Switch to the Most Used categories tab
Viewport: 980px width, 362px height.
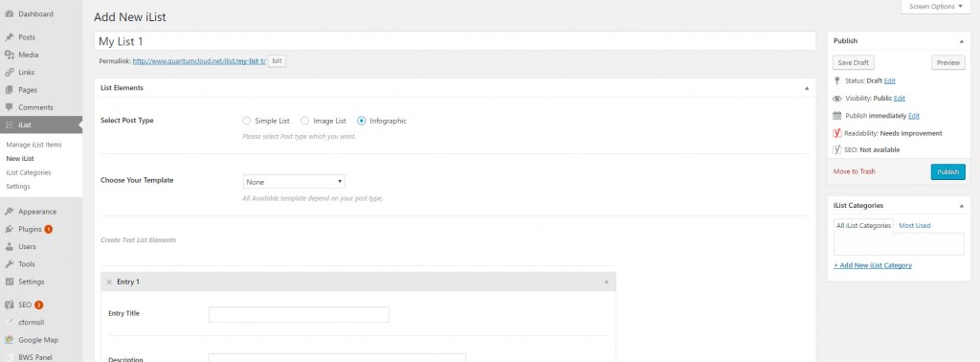[x=914, y=226]
